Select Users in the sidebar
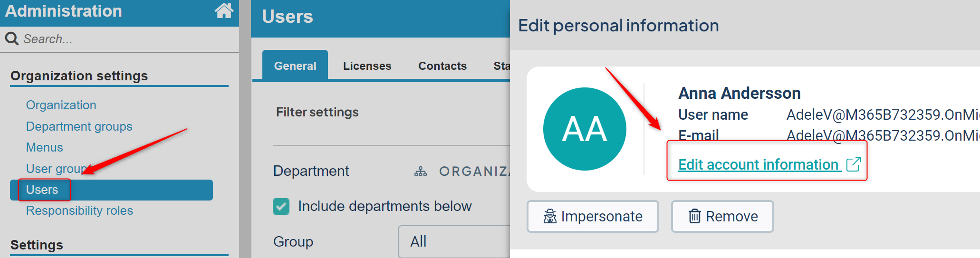 click(x=111, y=190)
